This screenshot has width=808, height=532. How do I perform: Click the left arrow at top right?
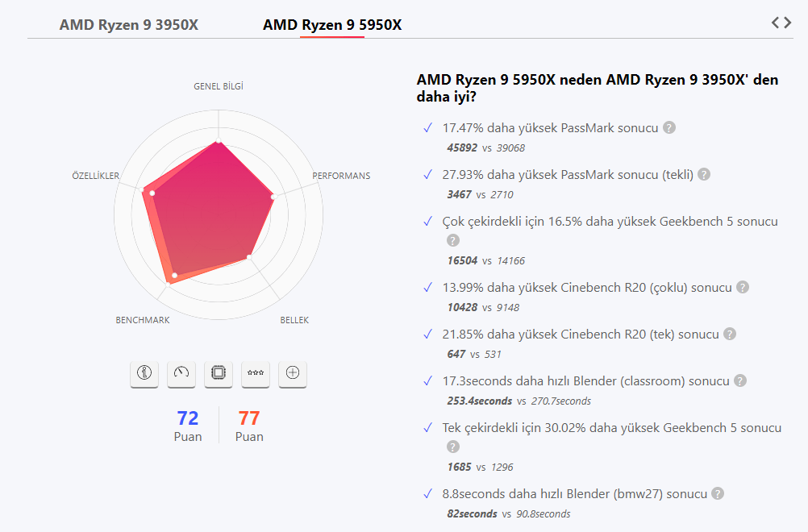[776, 22]
